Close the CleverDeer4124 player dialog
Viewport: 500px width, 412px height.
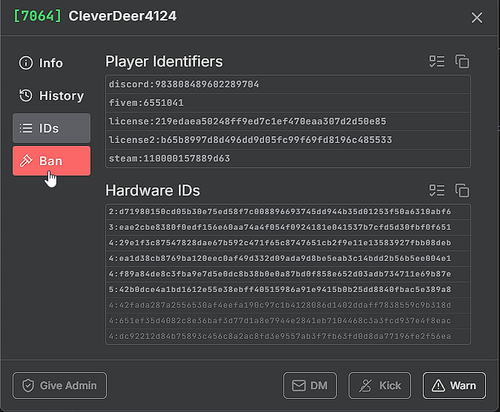(477, 18)
